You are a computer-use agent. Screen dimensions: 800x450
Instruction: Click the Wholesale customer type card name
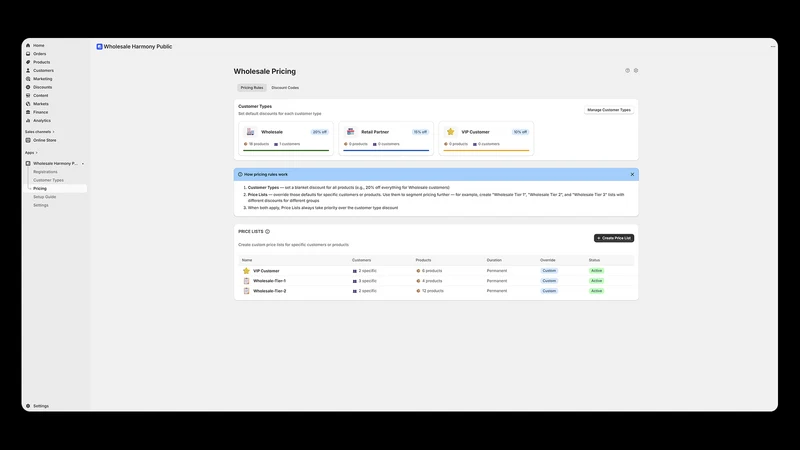coord(272,132)
